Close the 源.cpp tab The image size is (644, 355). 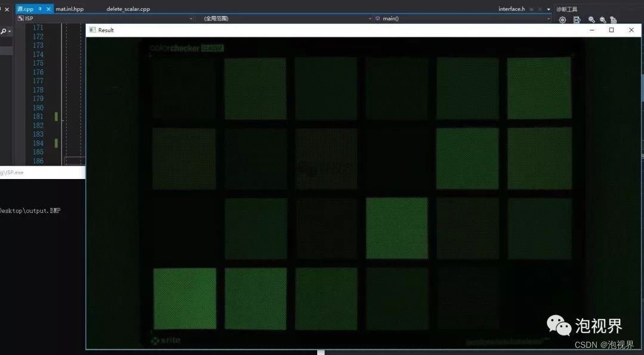click(x=48, y=8)
